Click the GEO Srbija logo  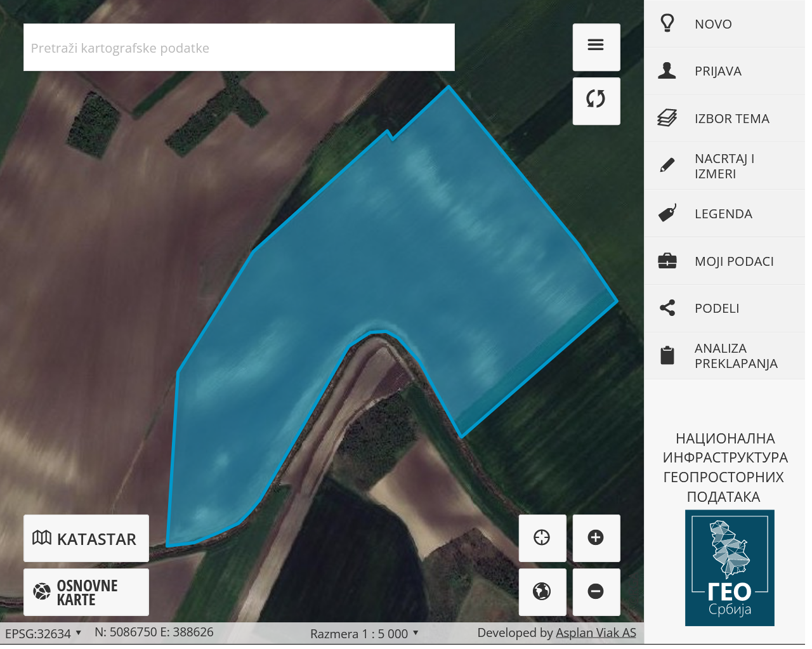[730, 568]
